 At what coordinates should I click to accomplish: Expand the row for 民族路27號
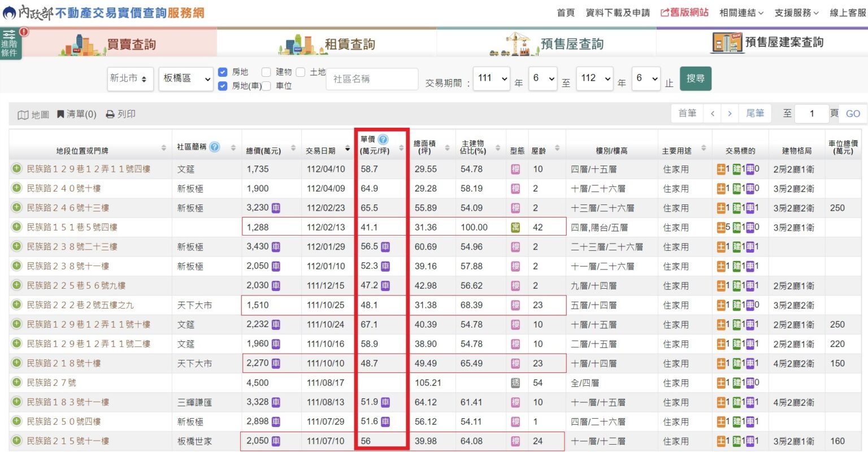coord(16,383)
